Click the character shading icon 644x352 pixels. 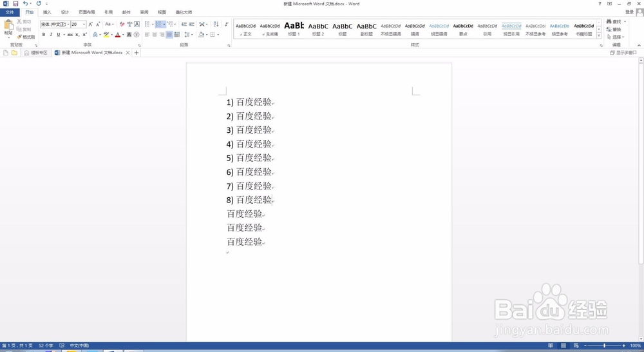click(x=129, y=35)
